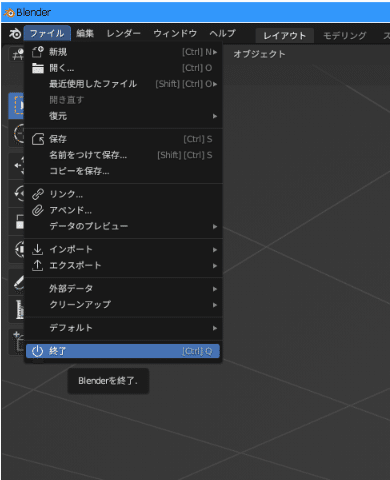This screenshot has width=390, height=480.
Task: Choose リンク... from the file menu
Action: click(123, 194)
